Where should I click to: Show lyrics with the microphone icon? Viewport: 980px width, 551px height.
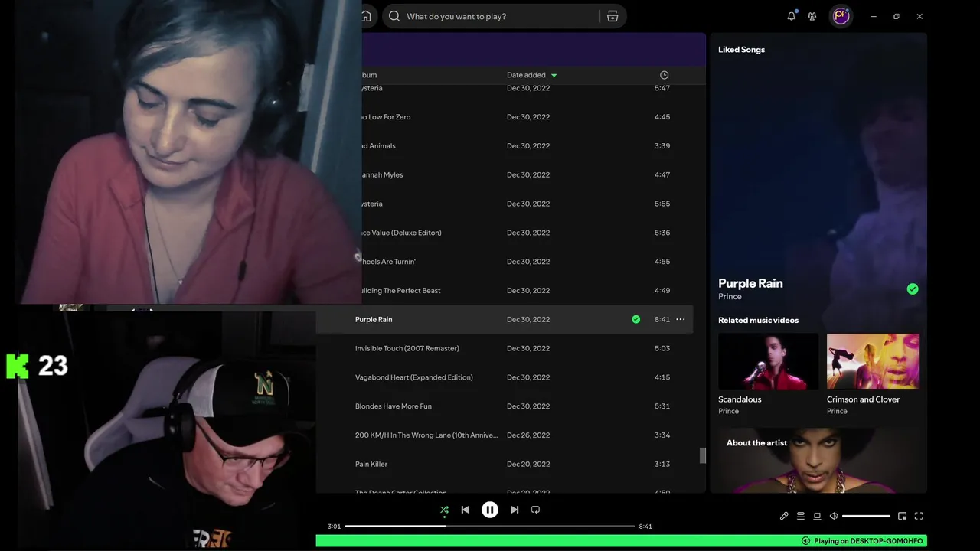point(784,516)
